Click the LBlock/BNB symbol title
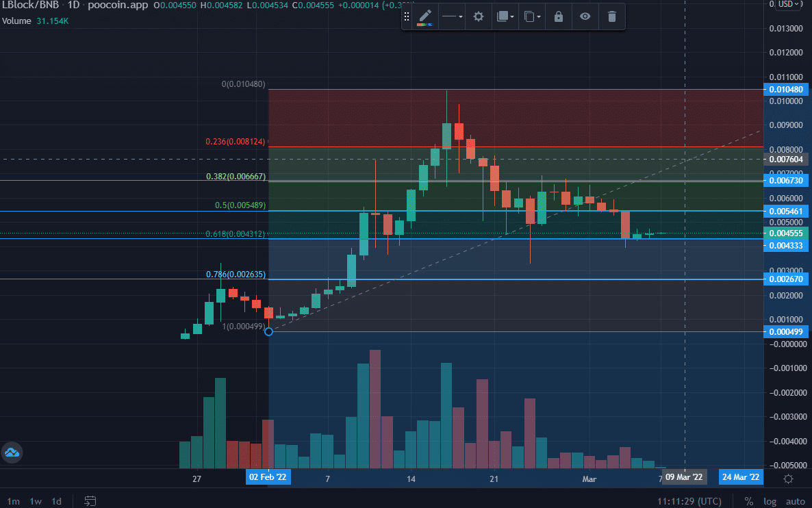Screen dimensions: 812x508 click(31, 5)
